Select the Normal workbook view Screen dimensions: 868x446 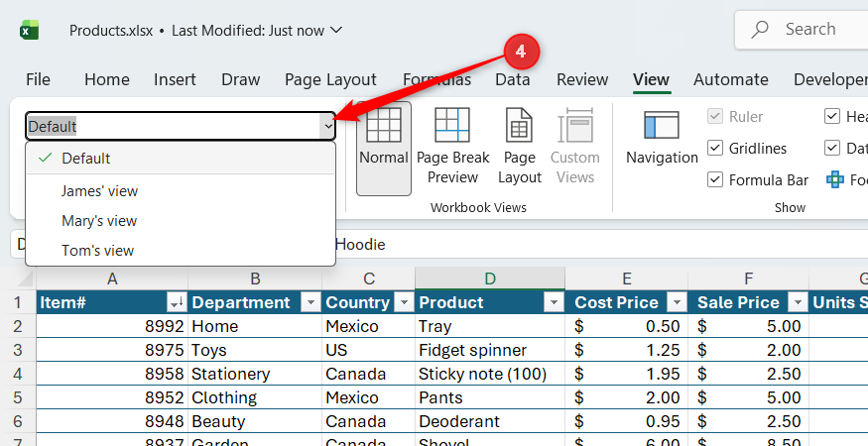[x=384, y=149]
